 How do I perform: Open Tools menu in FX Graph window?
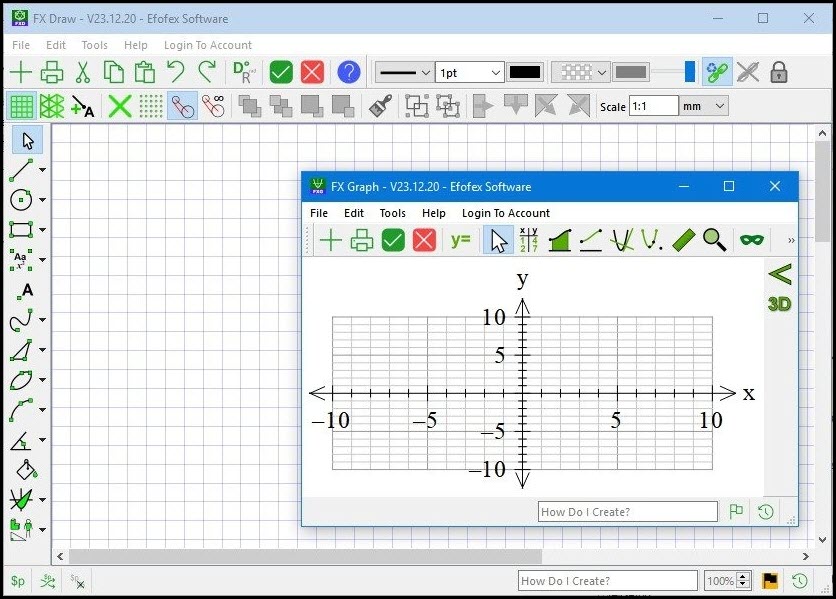[x=392, y=213]
